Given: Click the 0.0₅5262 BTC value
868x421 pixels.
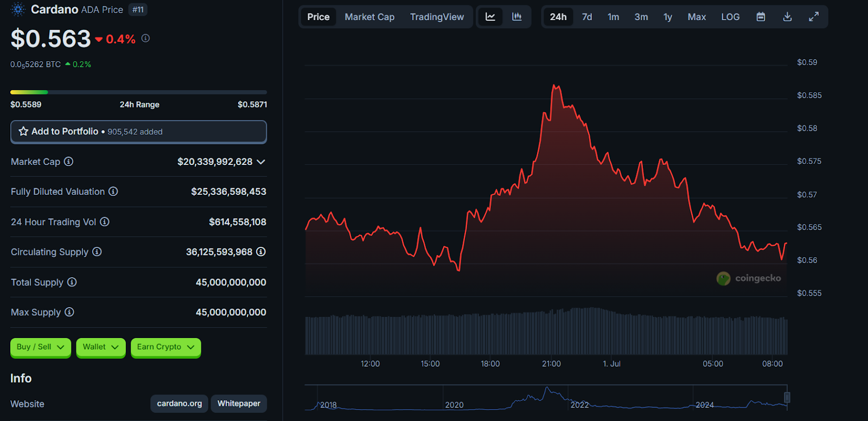Looking at the screenshot, I should [x=35, y=64].
